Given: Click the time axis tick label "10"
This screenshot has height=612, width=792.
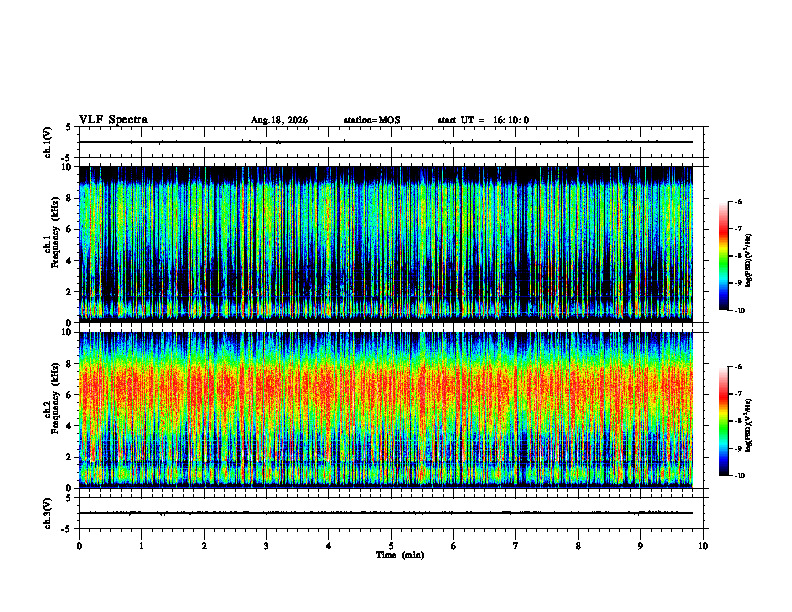Looking at the screenshot, I should [703, 546].
